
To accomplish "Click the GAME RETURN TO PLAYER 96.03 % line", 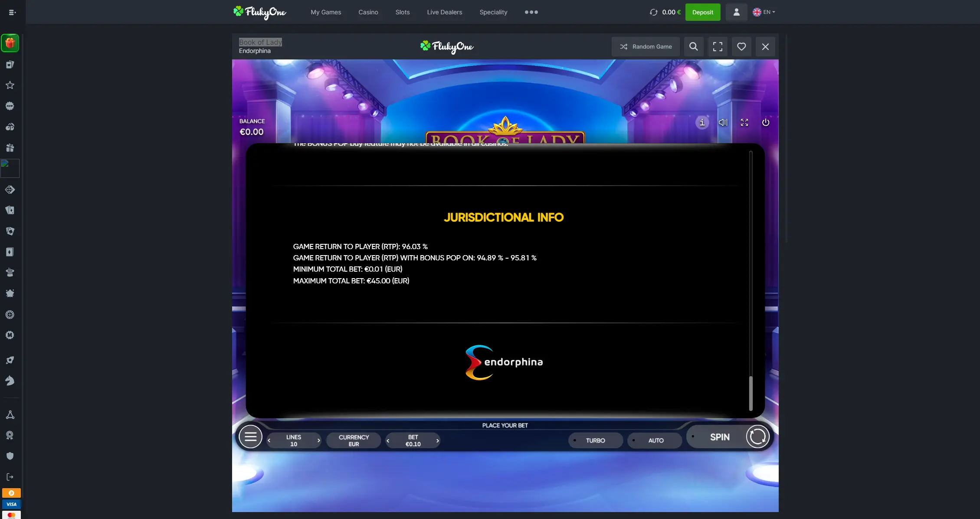I will pos(360,246).
